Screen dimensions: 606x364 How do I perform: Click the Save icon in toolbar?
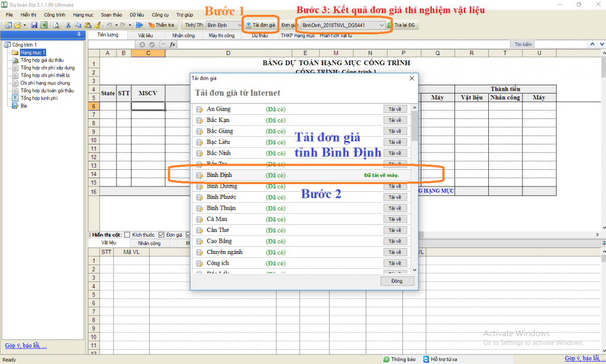tap(34, 25)
